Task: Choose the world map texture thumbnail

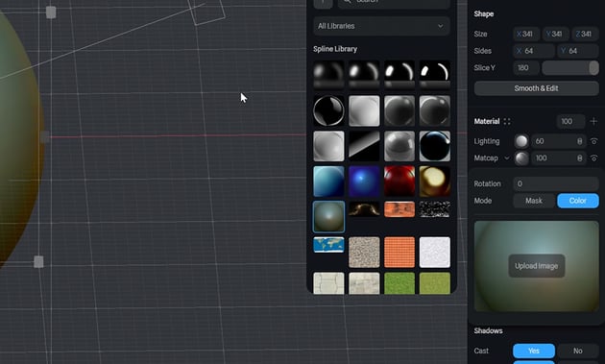Action: coord(328,245)
